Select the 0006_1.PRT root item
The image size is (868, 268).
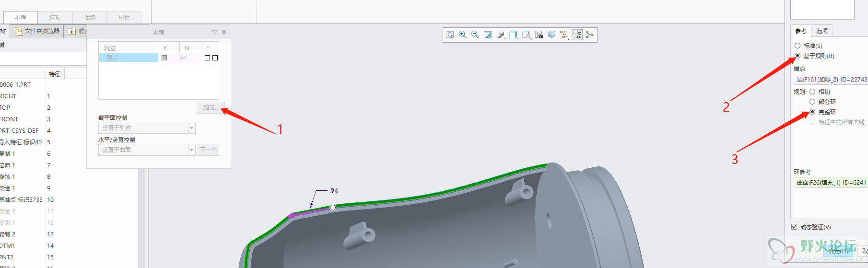15,84
